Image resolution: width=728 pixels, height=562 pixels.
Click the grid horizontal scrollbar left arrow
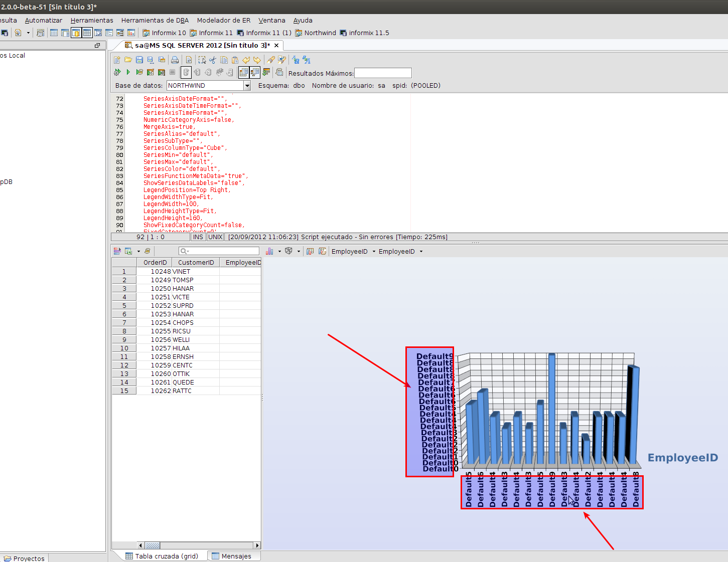140,545
